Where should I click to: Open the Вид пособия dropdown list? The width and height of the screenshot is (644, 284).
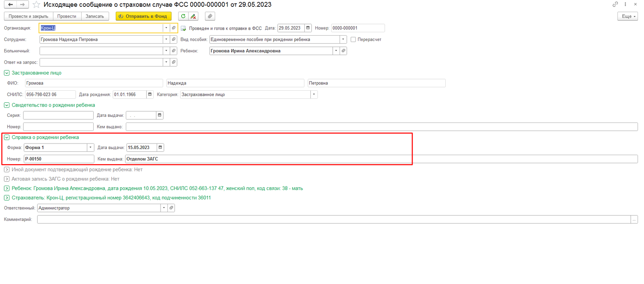(343, 40)
